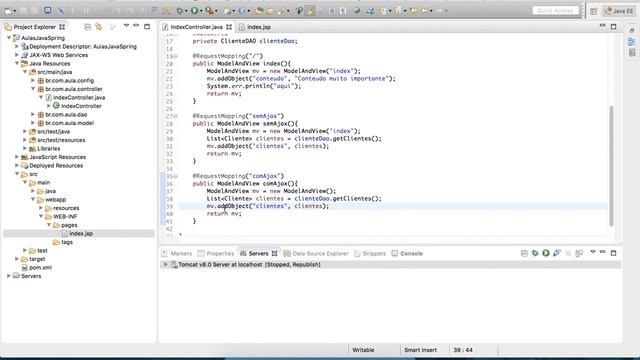Fold the comAjax() method at line 35

tap(176, 176)
